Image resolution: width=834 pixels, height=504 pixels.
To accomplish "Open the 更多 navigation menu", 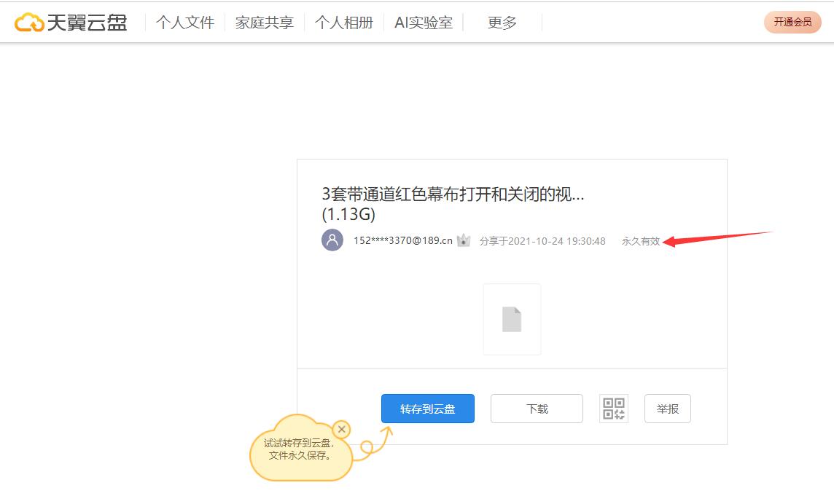I will pyautogui.click(x=500, y=22).
